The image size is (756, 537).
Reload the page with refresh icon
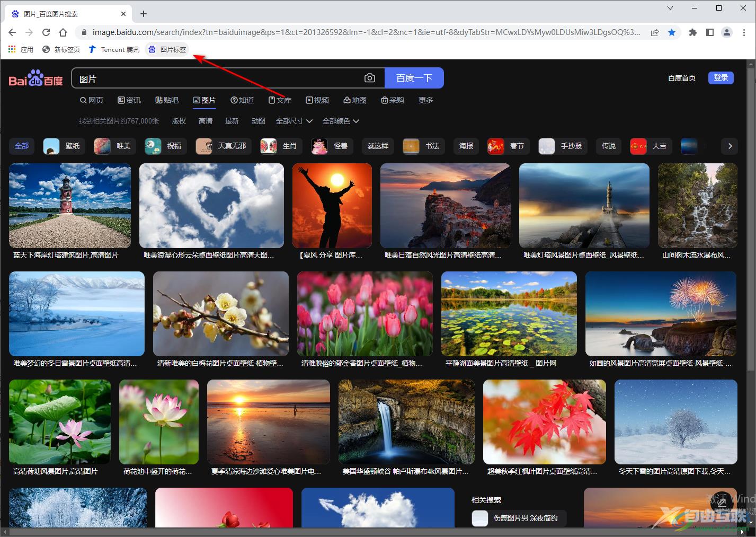pos(46,32)
